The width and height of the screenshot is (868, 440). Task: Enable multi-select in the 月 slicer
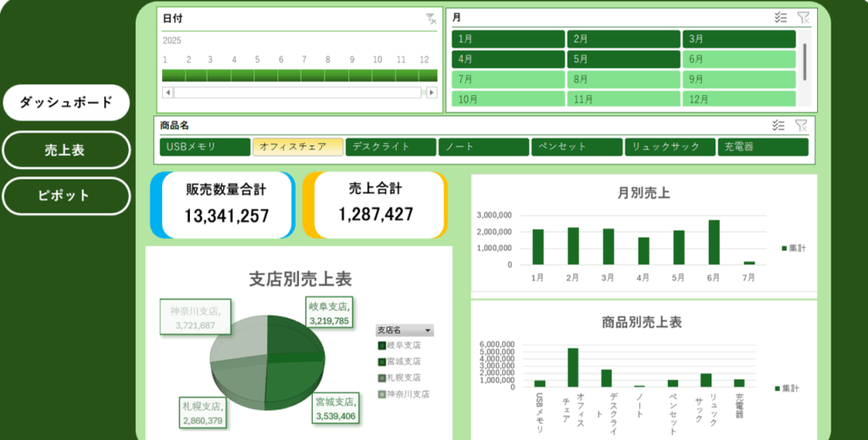781,17
